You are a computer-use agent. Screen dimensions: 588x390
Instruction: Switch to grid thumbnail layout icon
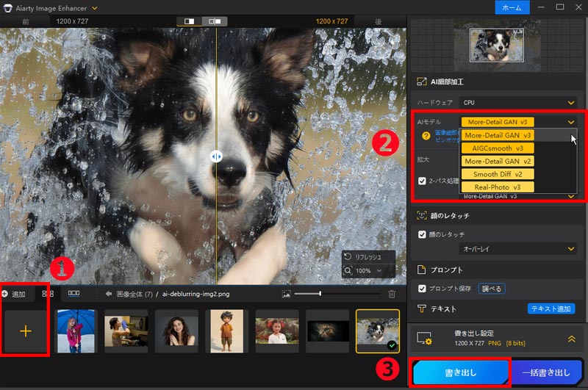click(x=48, y=294)
